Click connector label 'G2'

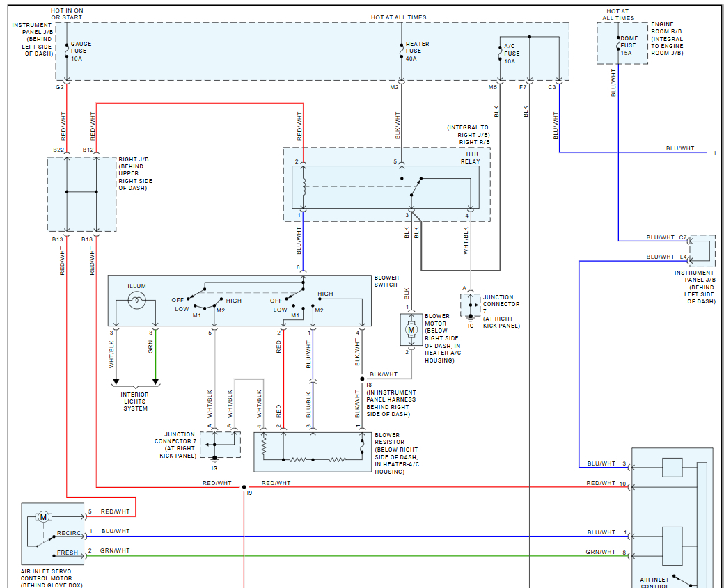coord(60,87)
